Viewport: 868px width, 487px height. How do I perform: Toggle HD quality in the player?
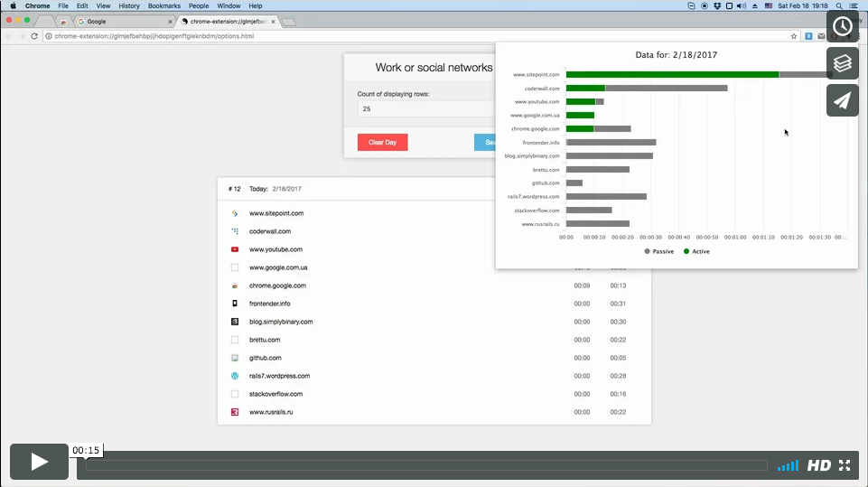[818, 465]
